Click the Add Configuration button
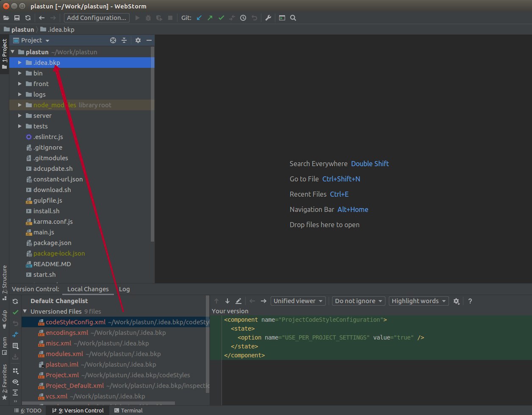This screenshot has height=415, width=532. tap(97, 18)
